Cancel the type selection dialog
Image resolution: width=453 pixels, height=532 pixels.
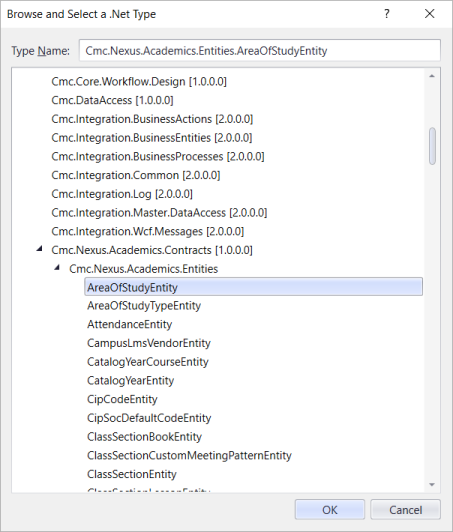[405, 510]
